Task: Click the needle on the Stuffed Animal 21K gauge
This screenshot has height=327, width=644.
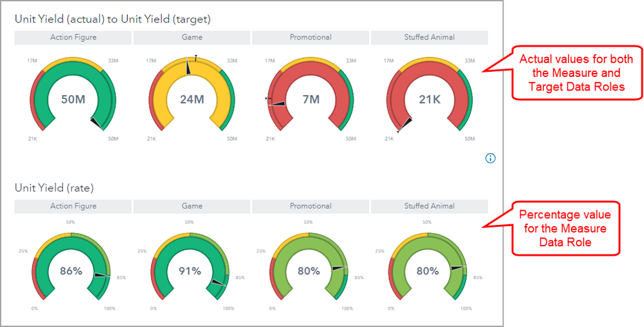Action: [x=405, y=124]
